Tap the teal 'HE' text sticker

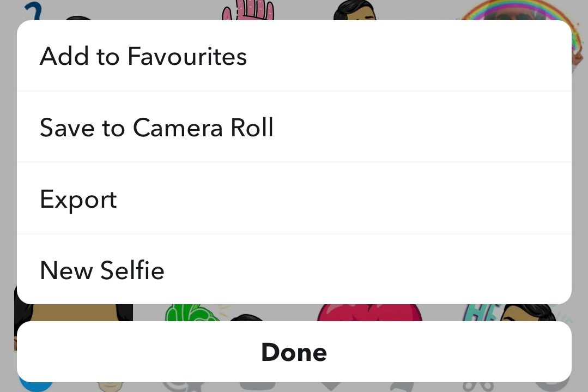(473, 313)
